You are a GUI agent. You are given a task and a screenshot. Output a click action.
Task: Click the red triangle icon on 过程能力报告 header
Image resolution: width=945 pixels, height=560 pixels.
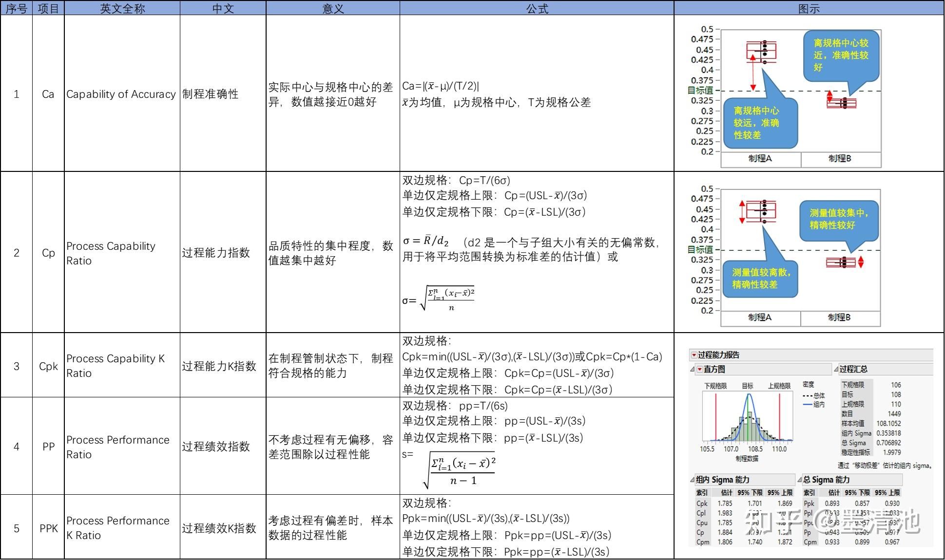pyautogui.click(x=694, y=355)
